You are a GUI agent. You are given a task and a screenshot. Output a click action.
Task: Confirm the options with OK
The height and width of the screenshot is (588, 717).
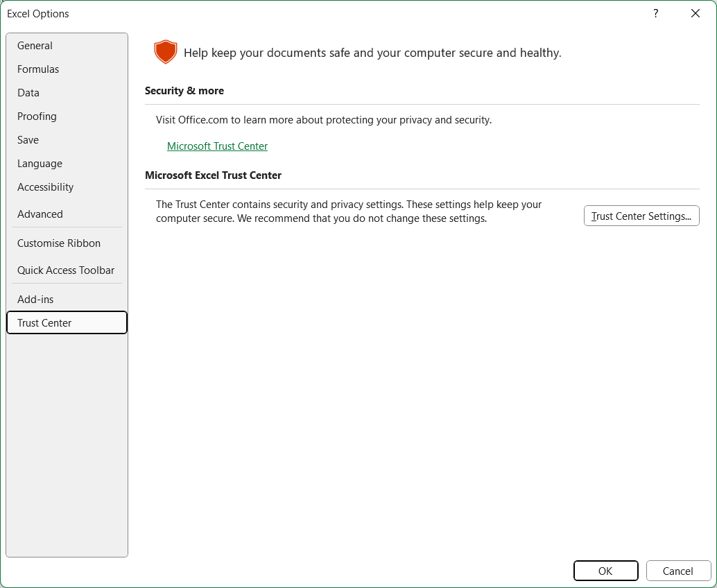(x=605, y=571)
